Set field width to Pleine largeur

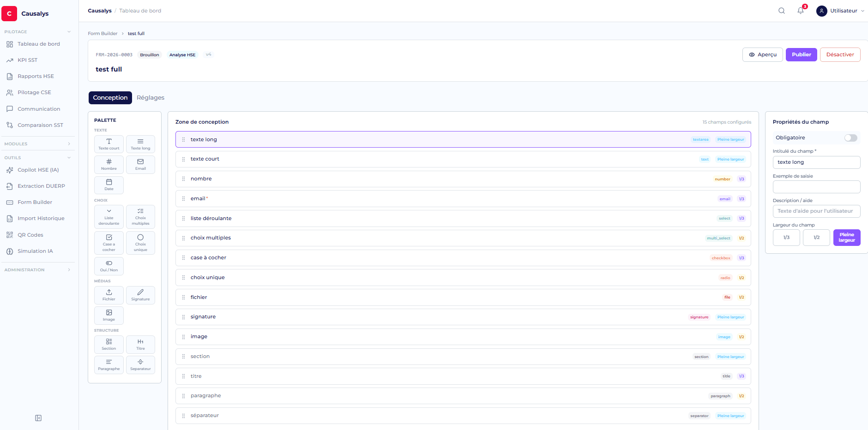847,238
